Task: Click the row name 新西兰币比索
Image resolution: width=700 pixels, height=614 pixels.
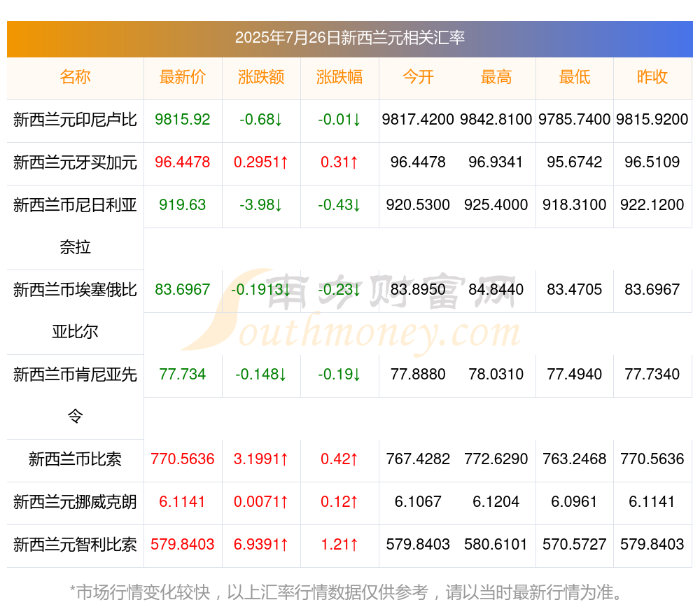Action: (75, 459)
